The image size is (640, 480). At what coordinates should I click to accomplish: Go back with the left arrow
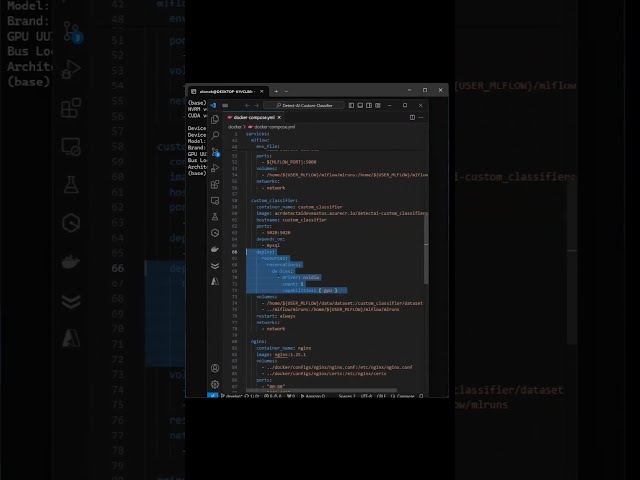point(247,105)
